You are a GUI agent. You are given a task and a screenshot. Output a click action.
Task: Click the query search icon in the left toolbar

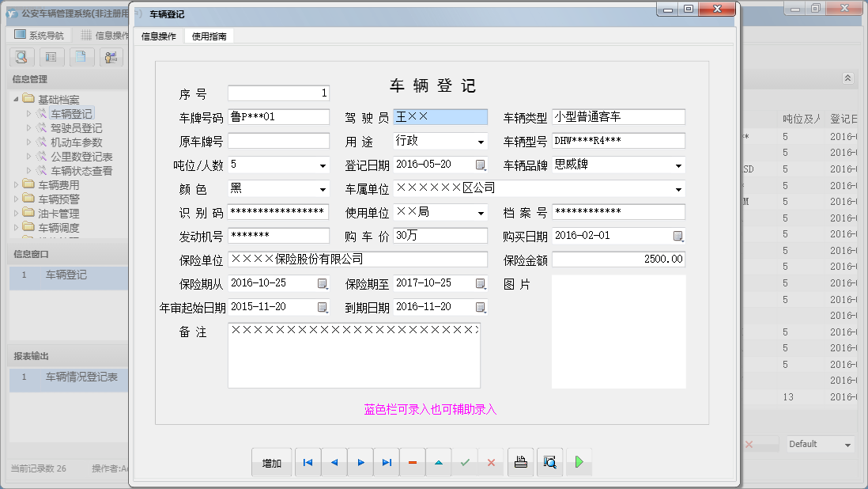click(21, 57)
